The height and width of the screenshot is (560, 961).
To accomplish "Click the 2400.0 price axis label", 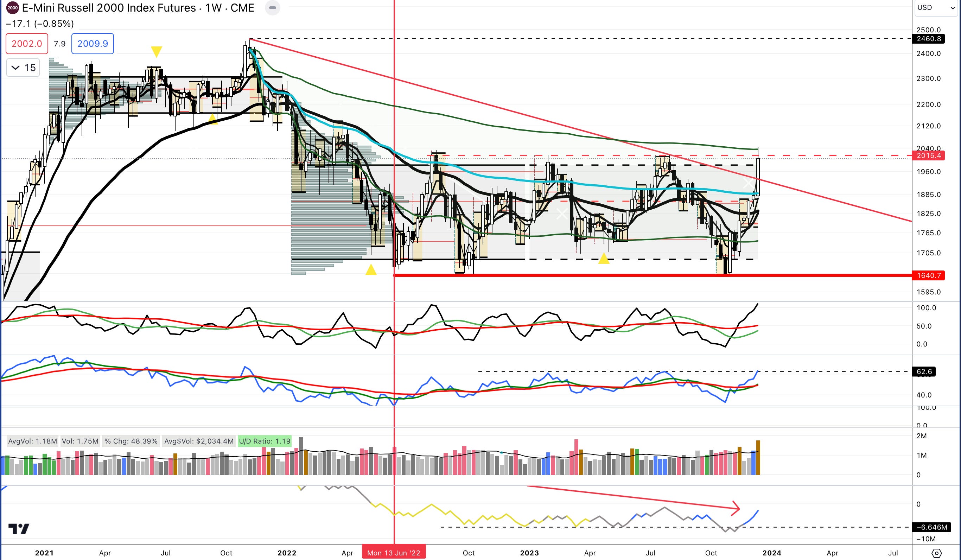I will tap(928, 53).
